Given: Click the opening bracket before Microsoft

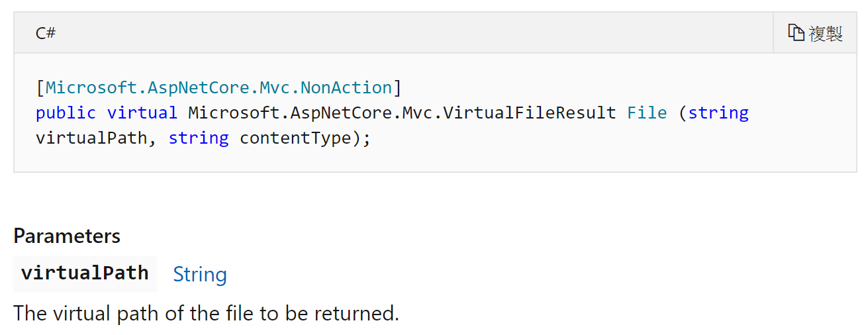Looking at the screenshot, I should tap(40, 87).
